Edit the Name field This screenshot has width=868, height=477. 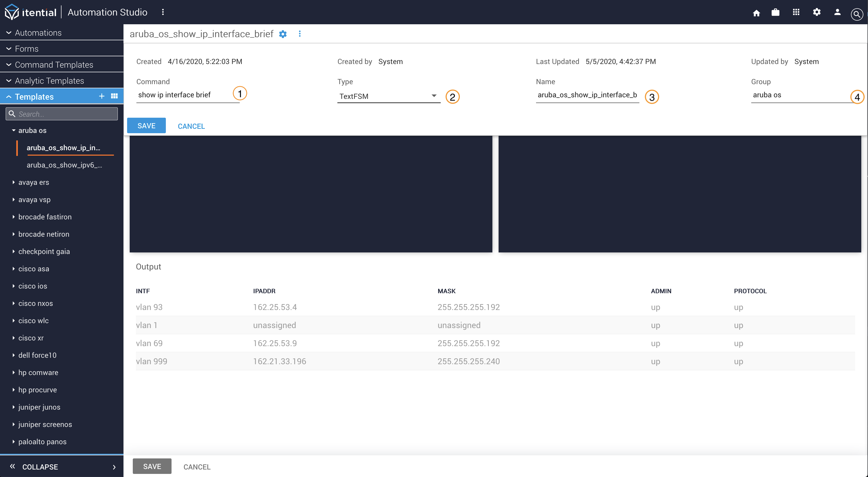pos(587,95)
